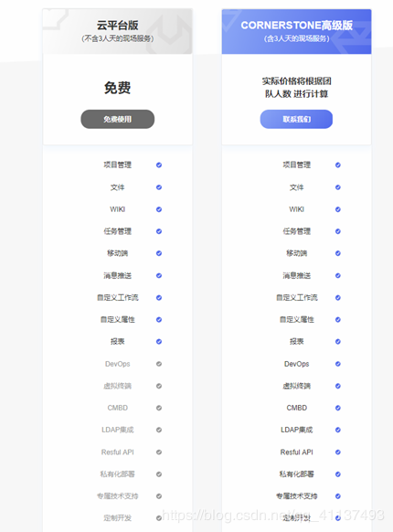Click the 免费使用 button
Image resolution: width=393 pixels, height=532 pixels.
(117, 119)
